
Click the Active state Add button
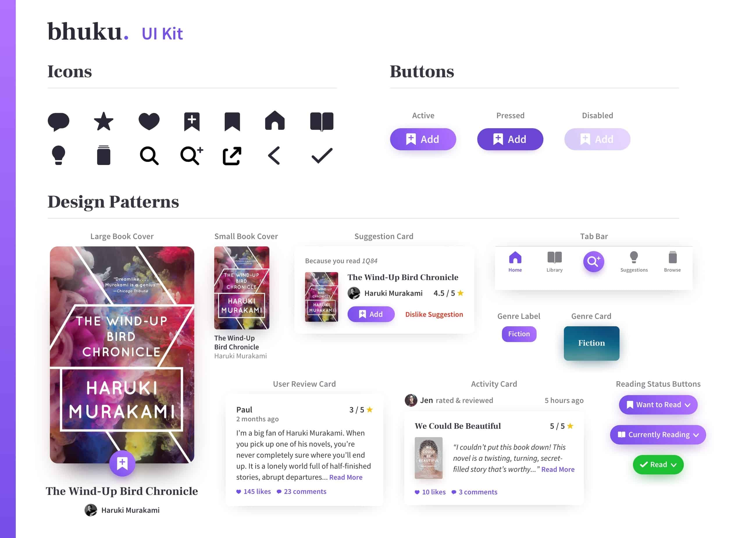point(423,139)
